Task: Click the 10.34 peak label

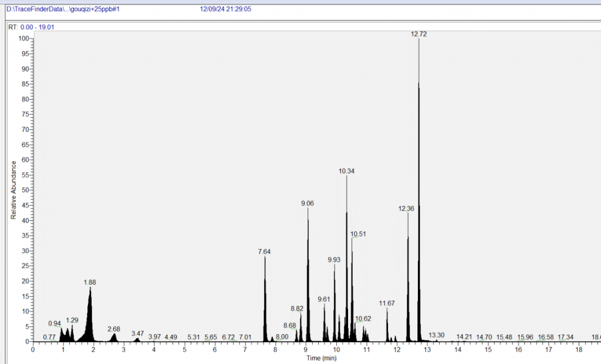Action: click(x=346, y=171)
